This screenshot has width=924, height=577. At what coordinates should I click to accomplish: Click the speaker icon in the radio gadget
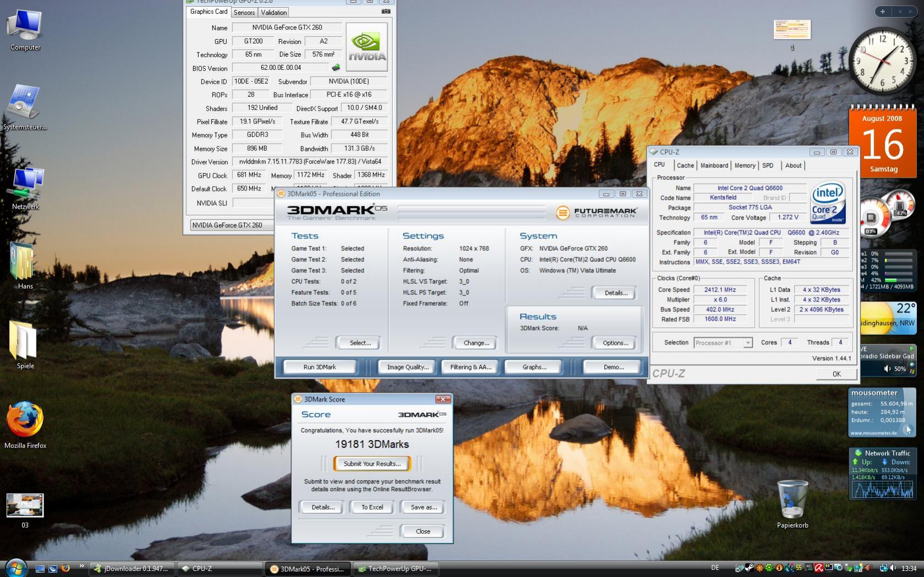887,369
